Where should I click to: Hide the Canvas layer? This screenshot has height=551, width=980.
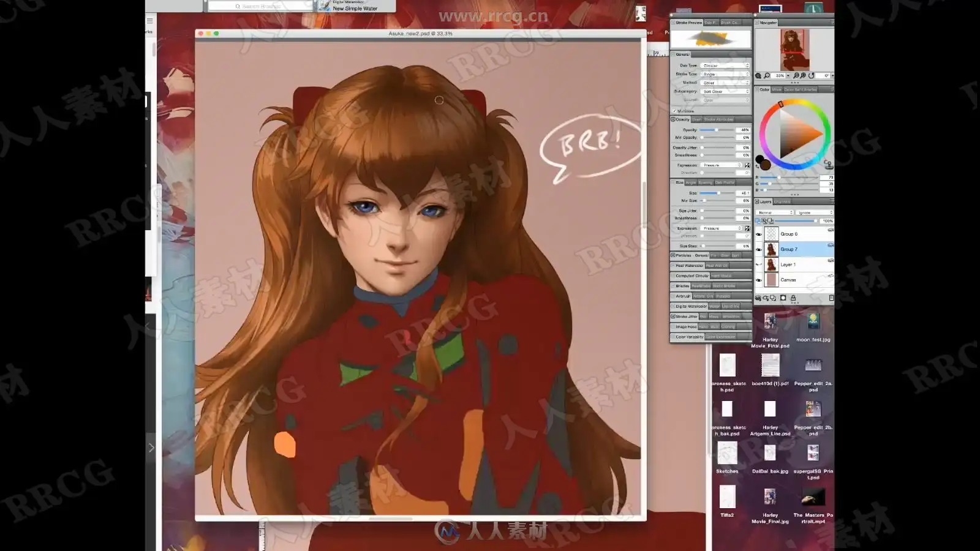click(759, 280)
